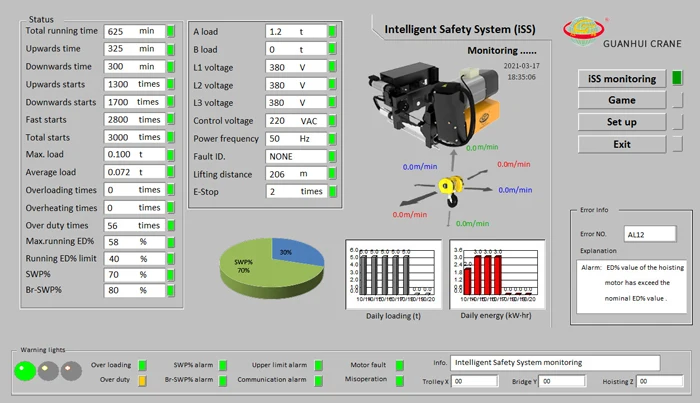This screenshot has width=700, height=403.
Task: Click the Fault ID. value NONE
Action: tap(296, 157)
